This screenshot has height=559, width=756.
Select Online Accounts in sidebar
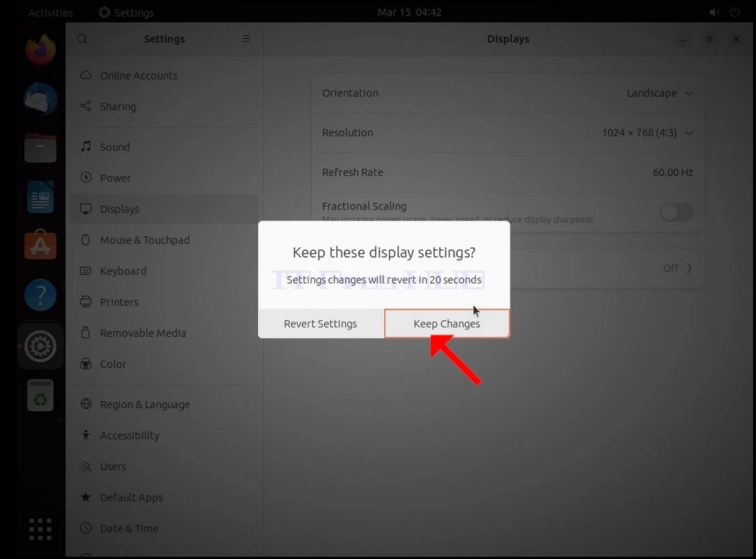[165, 76]
